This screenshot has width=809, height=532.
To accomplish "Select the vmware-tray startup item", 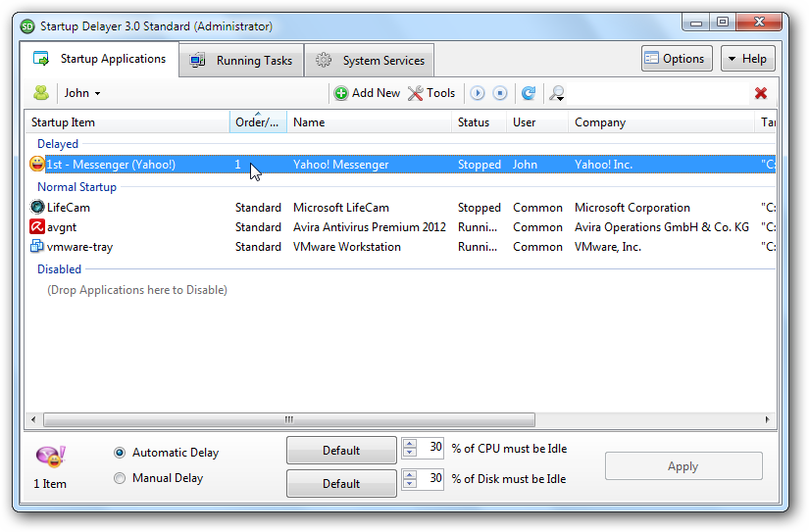I will point(79,247).
